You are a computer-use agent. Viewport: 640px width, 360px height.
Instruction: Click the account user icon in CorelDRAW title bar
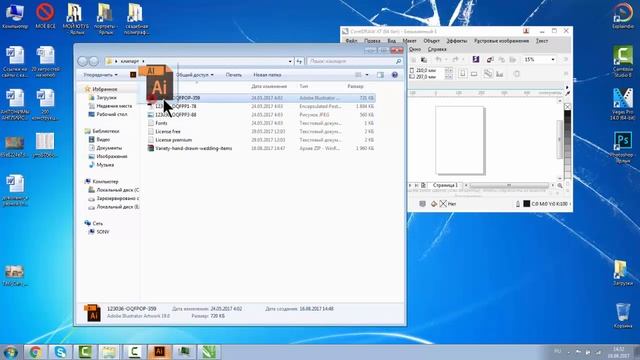[x=526, y=31]
